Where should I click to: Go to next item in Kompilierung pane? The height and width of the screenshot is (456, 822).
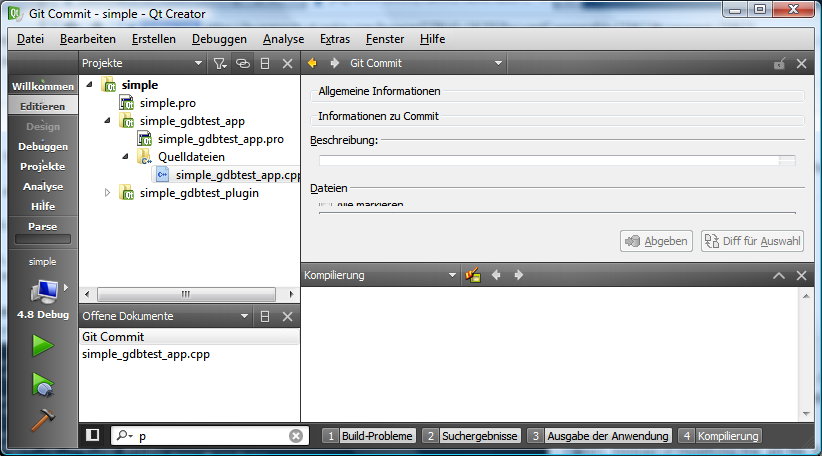tap(518, 275)
